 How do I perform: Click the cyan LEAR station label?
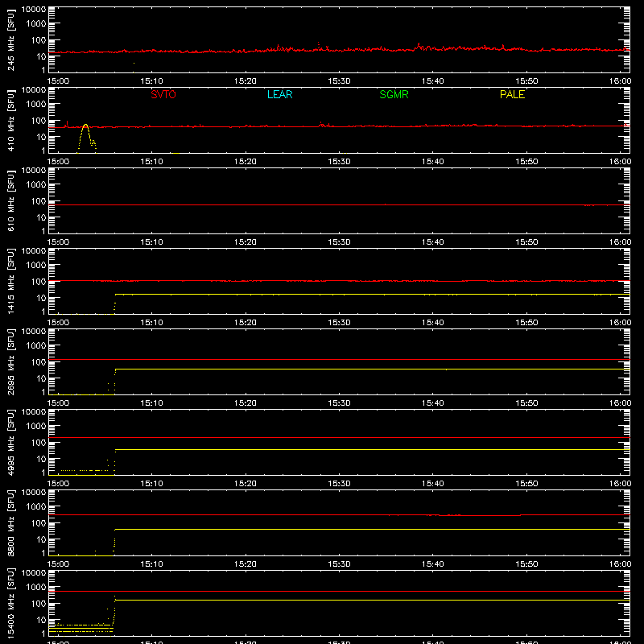pyautogui.click(x=279, y=94)
